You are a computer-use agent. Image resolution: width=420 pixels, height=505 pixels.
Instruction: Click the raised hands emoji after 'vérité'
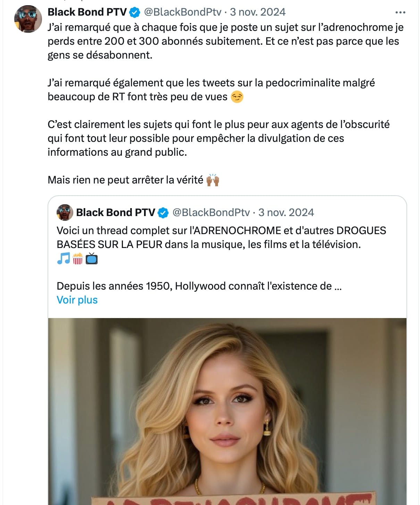pos(213,180)
